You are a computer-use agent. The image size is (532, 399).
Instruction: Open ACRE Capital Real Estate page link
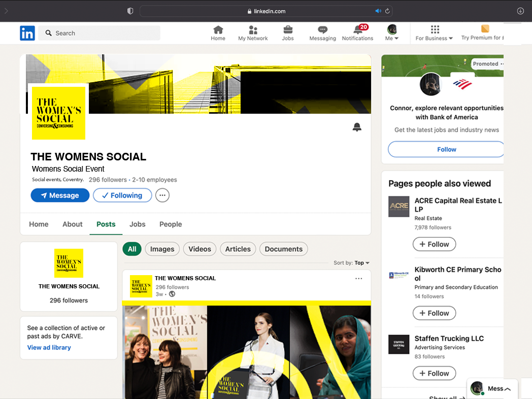pos(458,205)
